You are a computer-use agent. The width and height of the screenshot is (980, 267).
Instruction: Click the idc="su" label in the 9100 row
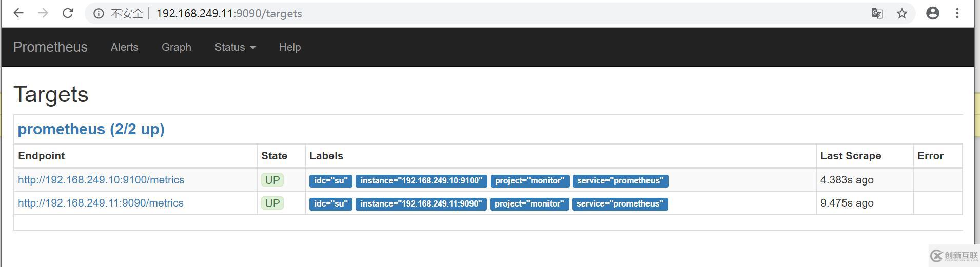(x=331, y=181)
